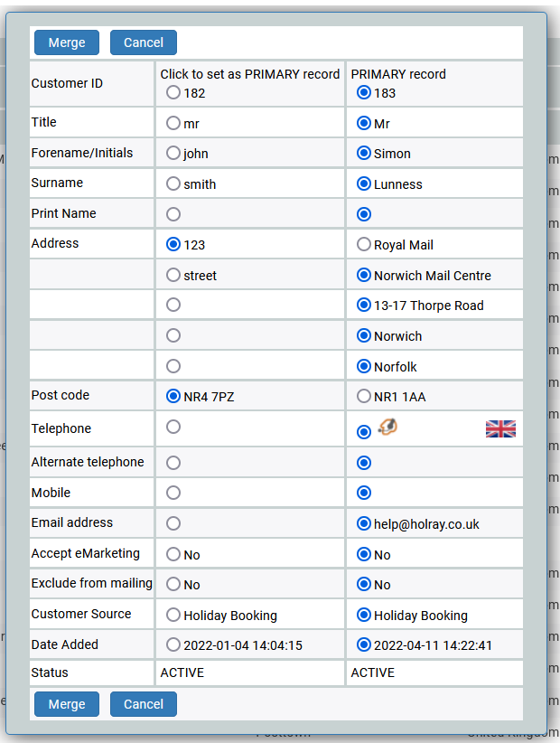This screenshot has height=743, width=560.
Task: Choose email help@holray.co.uk radio button
Action: coord(364,523)
